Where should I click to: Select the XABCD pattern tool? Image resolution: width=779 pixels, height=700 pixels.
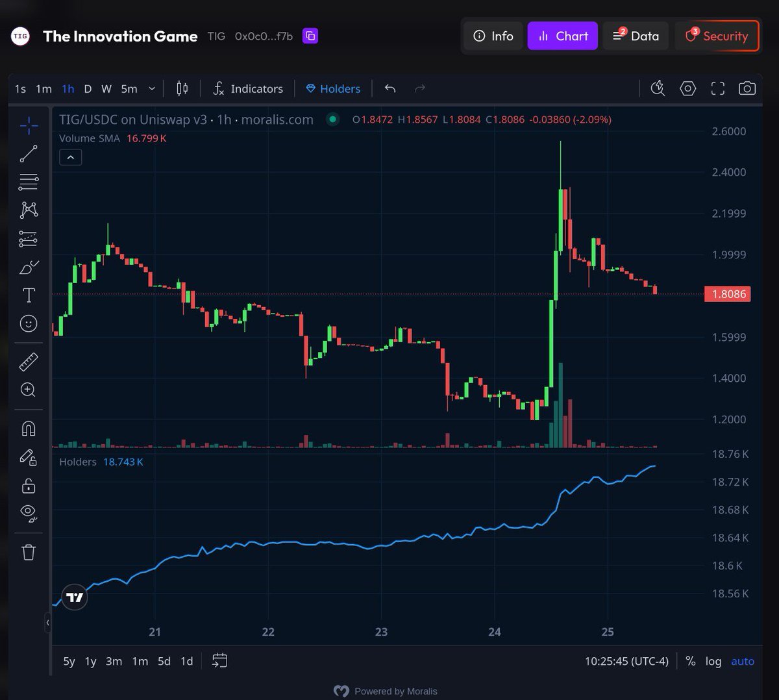click(x=29, y=210)
